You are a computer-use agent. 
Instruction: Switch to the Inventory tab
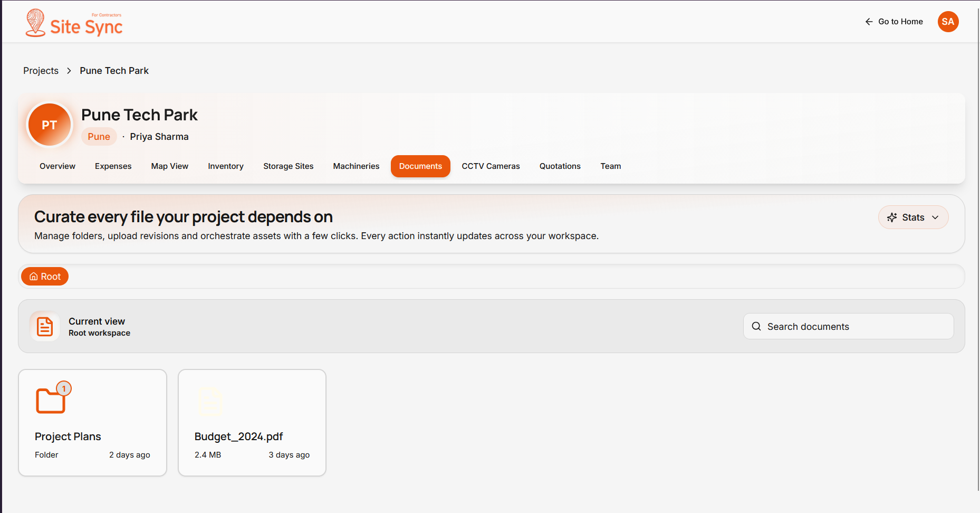click(x=226, y=166)
